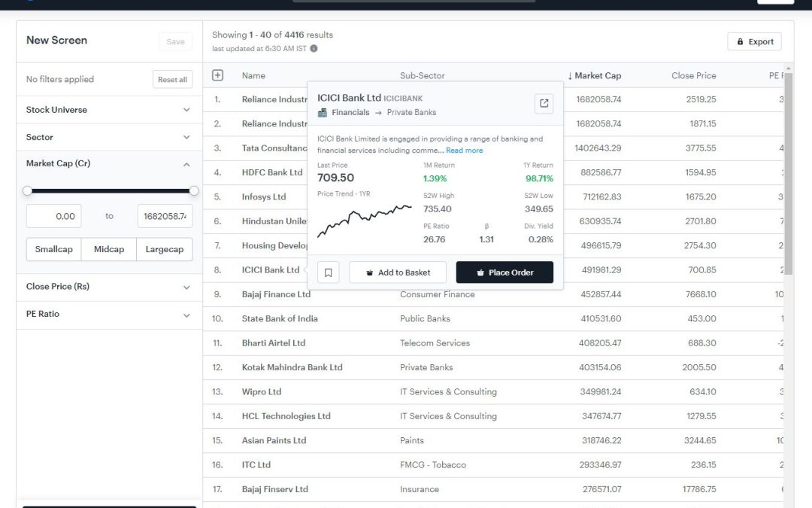Sort by the Name column header
This screenshot has height=508, width=812.
pos(254,76)
